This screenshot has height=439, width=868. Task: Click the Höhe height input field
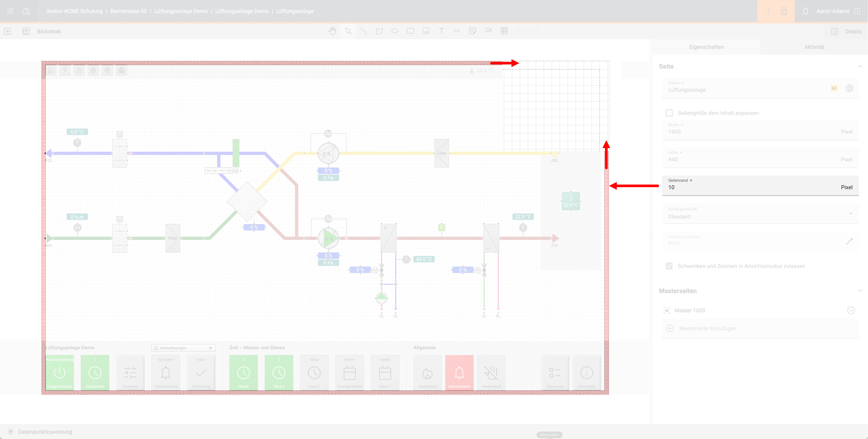760,158
